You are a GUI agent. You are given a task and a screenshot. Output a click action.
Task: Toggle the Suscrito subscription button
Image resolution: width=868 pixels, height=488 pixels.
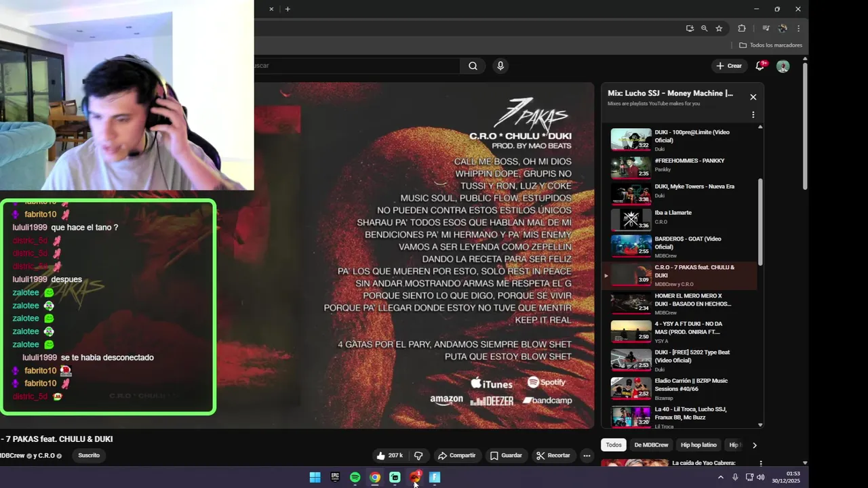(x=89, y=455)
